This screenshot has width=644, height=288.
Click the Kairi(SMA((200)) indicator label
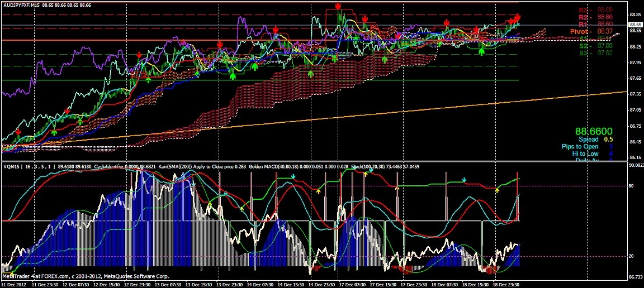(181, 166)
